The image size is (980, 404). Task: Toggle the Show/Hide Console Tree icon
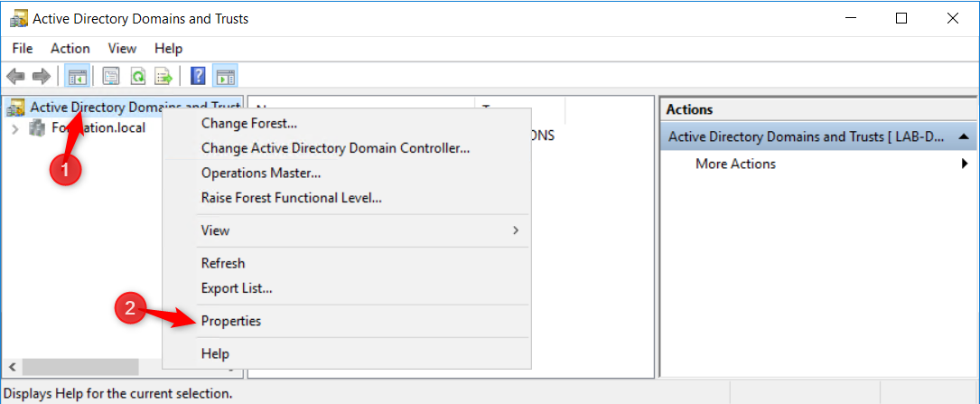coord(78,76)
